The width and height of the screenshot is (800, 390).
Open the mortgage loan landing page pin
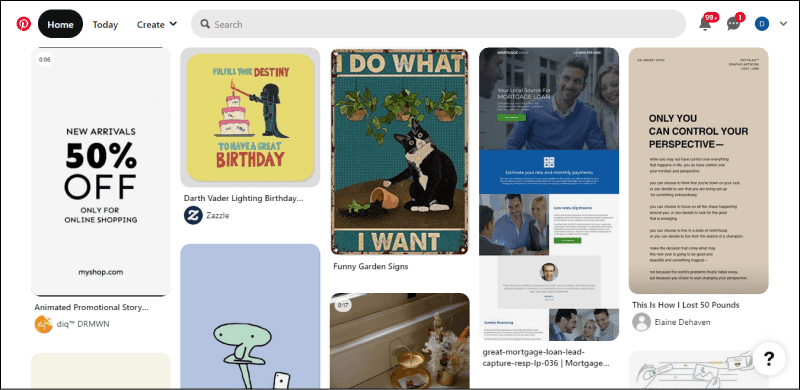(549, 194)
